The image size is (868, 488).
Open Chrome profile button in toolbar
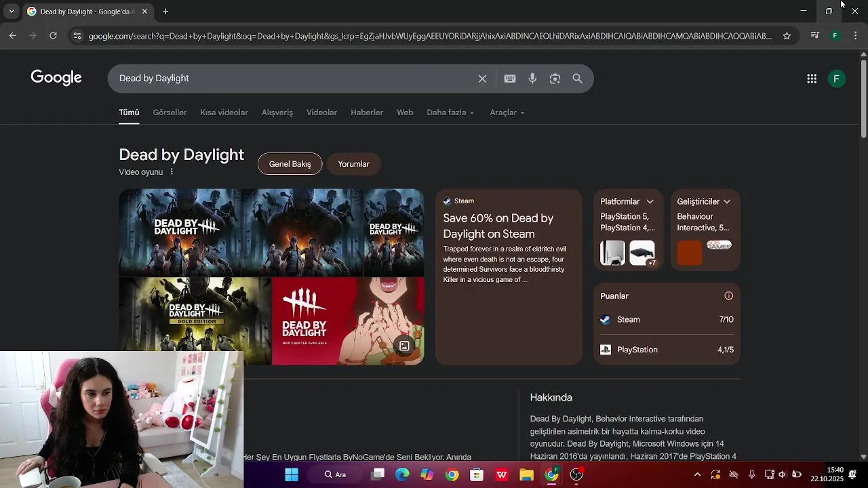(x=835, y=36)
